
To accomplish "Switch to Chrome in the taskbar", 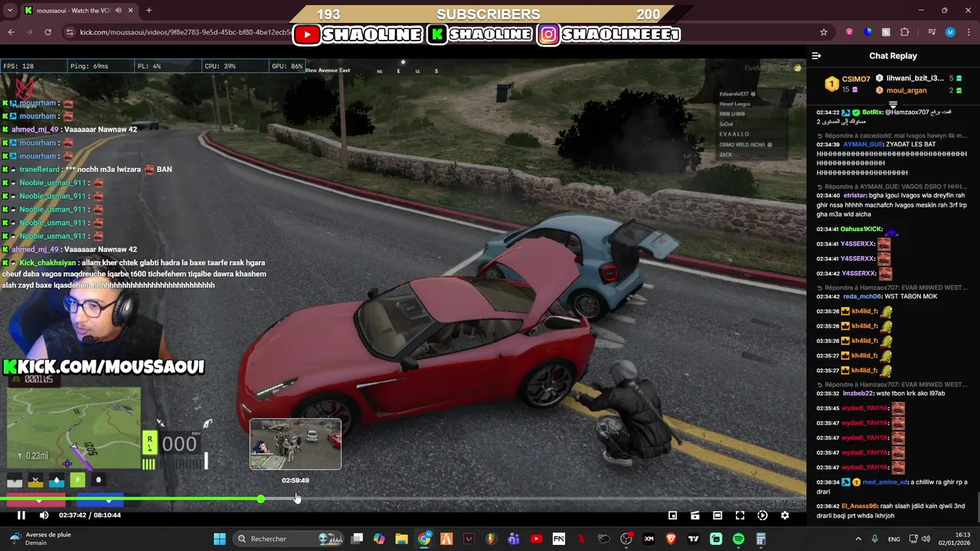I will pos(424,539).
